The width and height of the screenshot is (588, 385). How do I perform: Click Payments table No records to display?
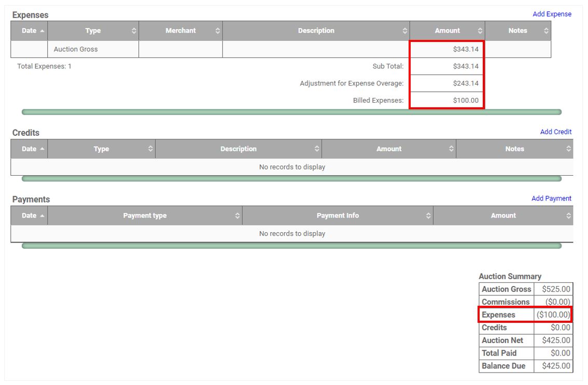[292, 234]
